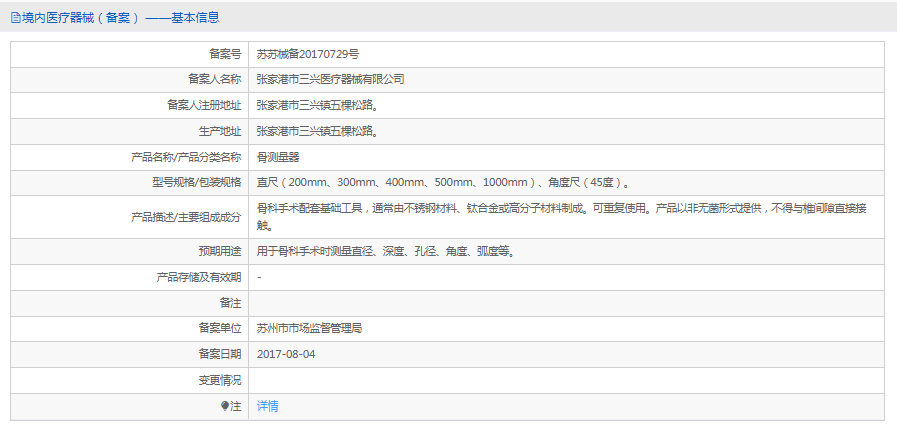Click the 备注 label
Viewport: 897px width, 426px height.
click(230, 303)
